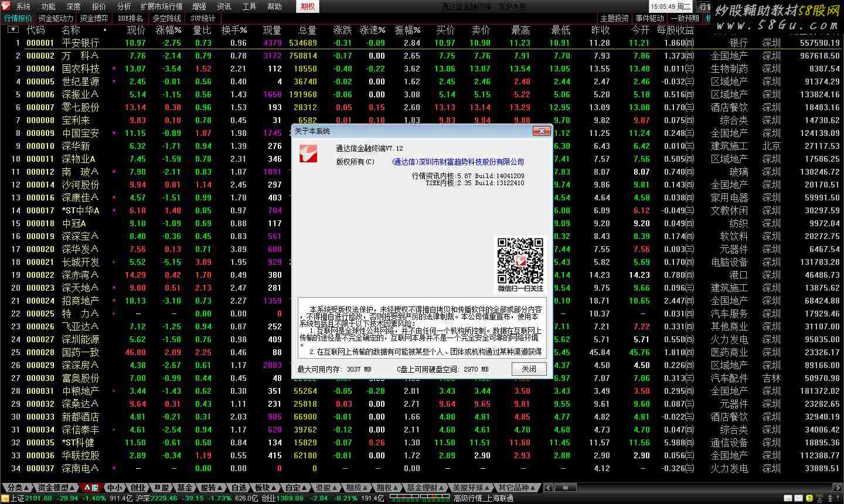Click the 关闭 button in dialog
844x504 pixels.
[529, 369]
